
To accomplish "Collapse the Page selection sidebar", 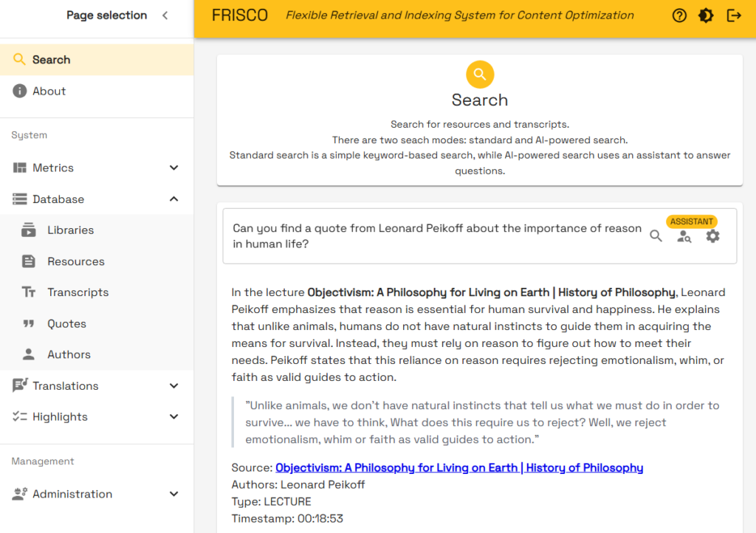I will (x=165, y=16).
